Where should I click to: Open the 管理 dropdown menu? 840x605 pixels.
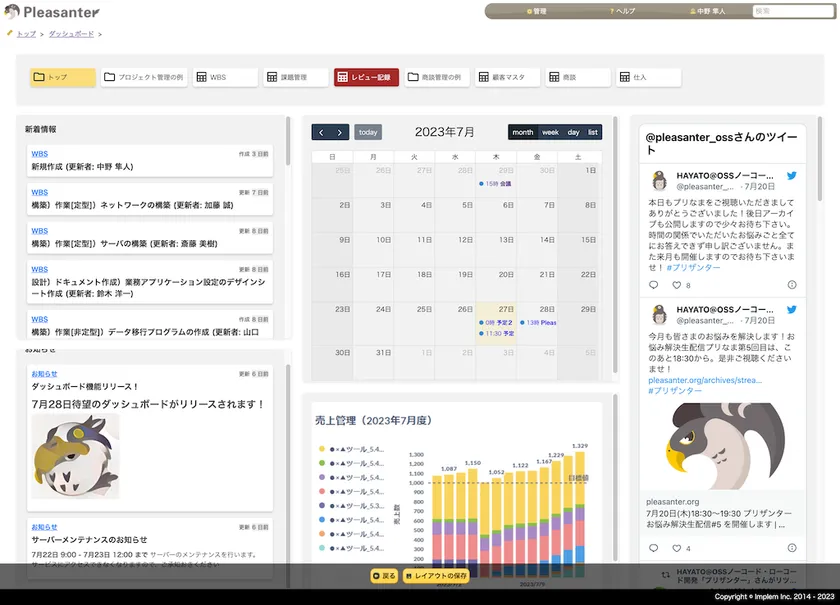pyautogui.click(x=537, y=11)
